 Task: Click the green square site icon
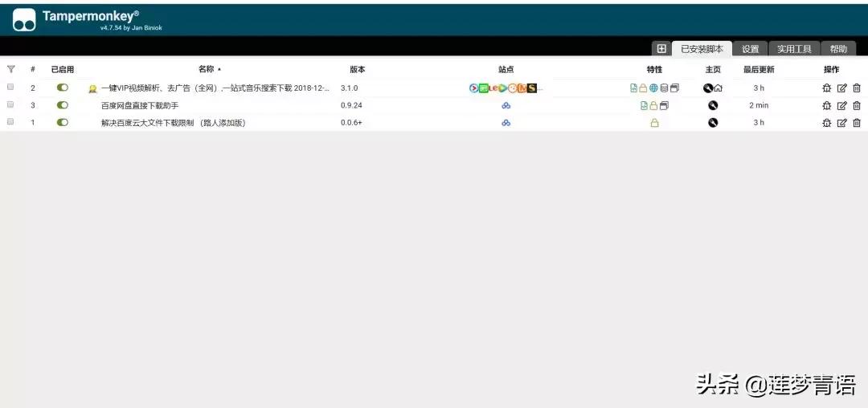(484, 88)
